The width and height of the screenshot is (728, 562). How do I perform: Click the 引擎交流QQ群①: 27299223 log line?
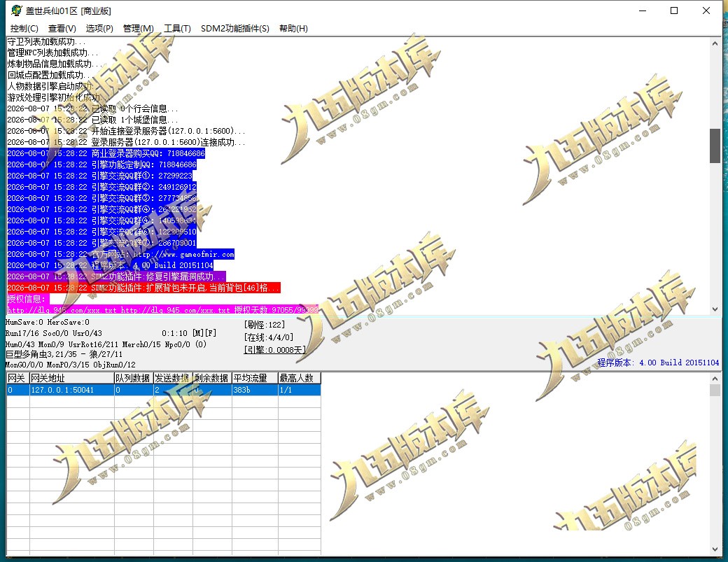pyautogui.click(x=100, y=176)
